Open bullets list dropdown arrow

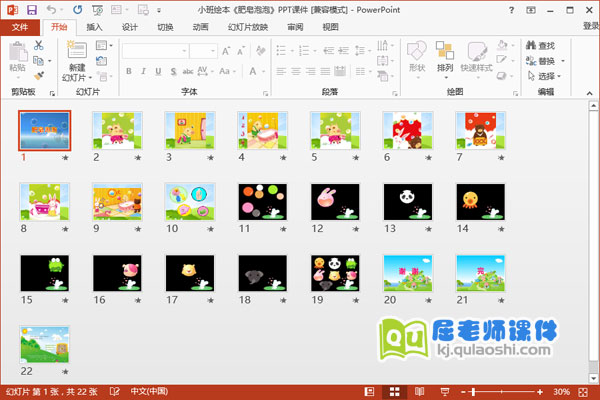click(x=292, y=51)
